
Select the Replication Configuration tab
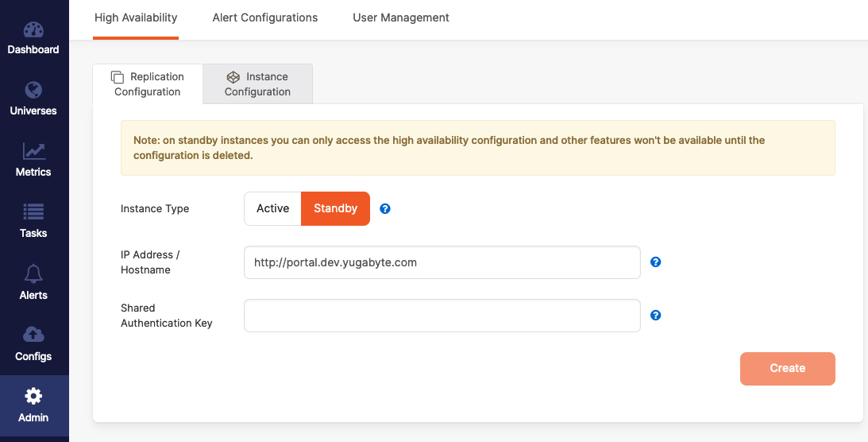click(x=148, y=84)
